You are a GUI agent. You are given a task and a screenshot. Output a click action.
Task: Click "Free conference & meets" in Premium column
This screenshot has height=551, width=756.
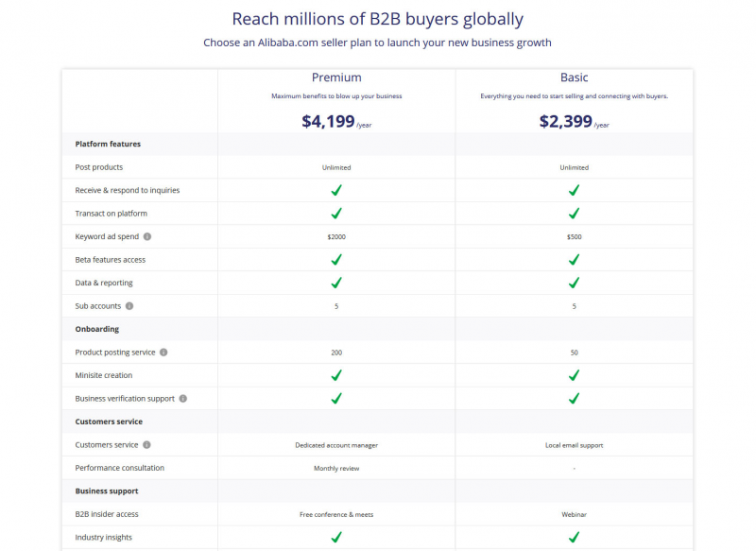(x=336, y=515)
